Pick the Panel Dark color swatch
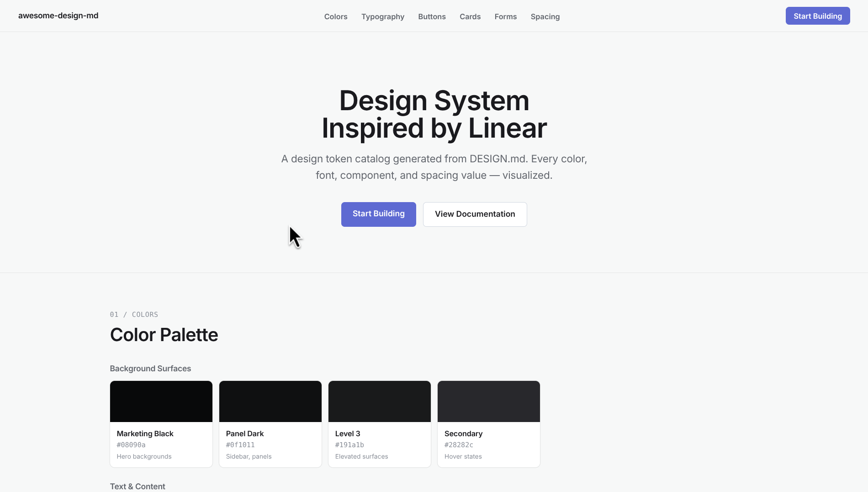Image resolution: width=868 pixels, height=492 pixels. pyautogui.click(x=270, y=401)
